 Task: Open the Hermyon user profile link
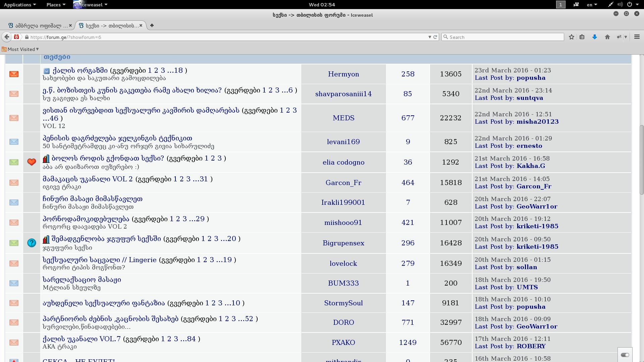click(x=343, y=74)
